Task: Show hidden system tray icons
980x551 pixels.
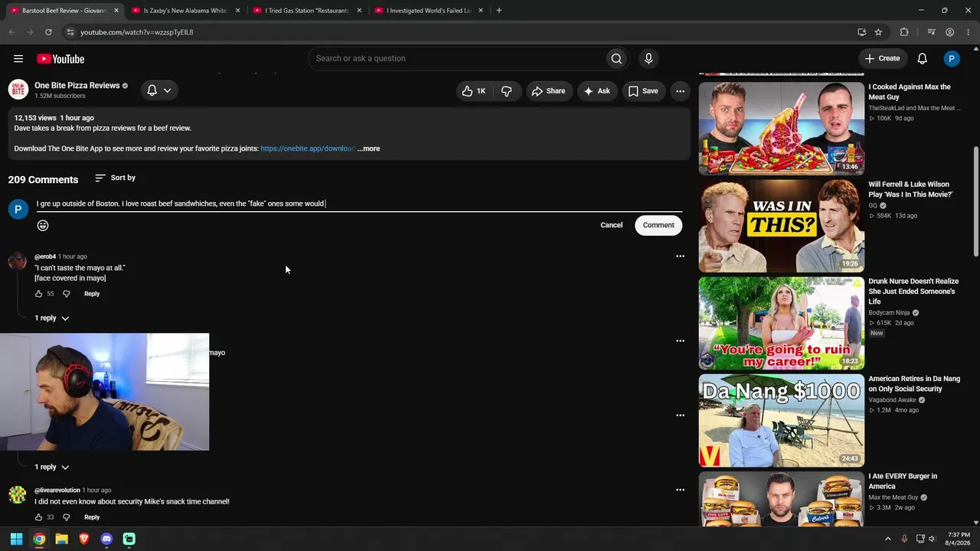Action: (888, 539)
